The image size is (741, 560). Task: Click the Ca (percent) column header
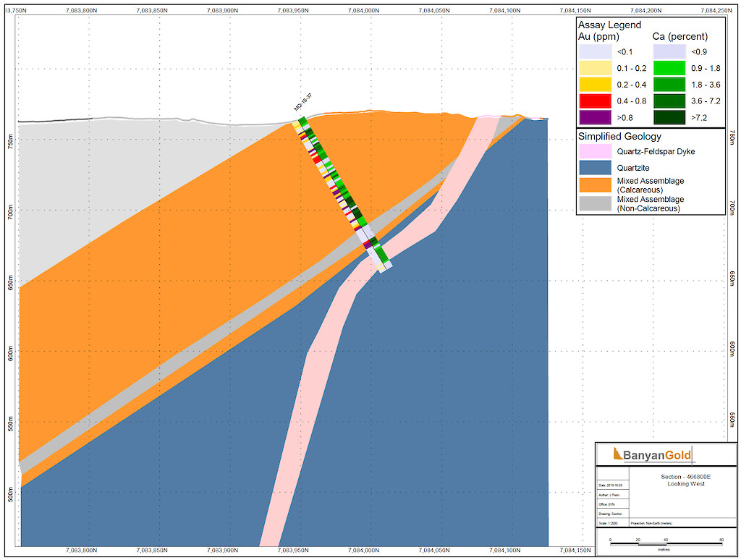[680, 36]
